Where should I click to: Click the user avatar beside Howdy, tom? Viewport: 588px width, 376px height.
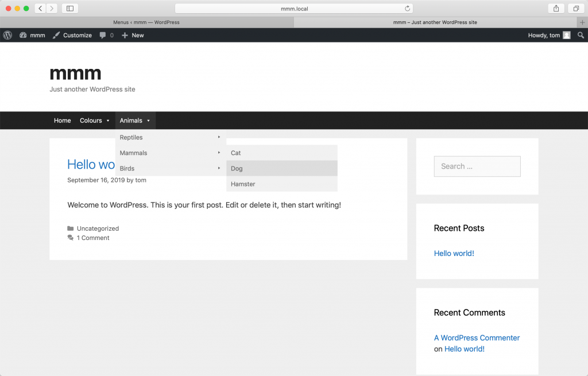click(x=567, y=35)
